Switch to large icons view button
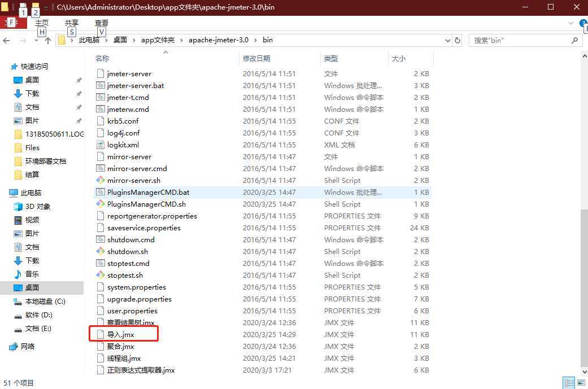The height and width of the screenshot is (389, 588). click(x=581, y=383)
